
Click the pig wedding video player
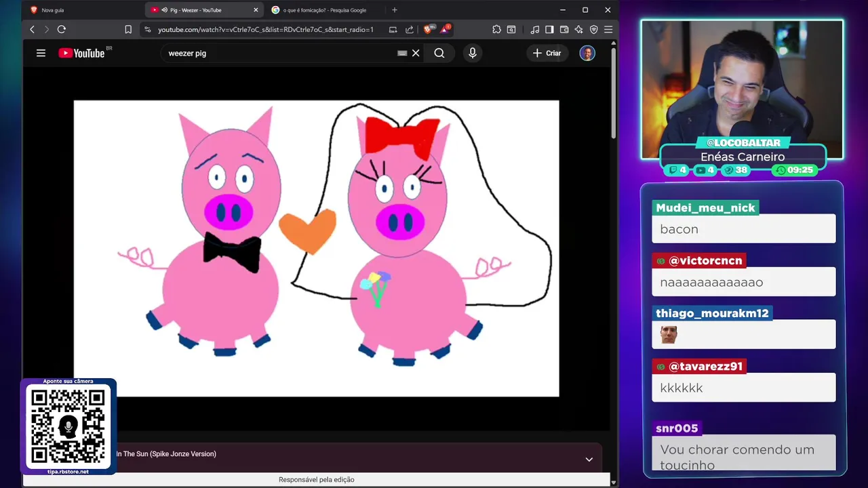click(x=316, y=248)
